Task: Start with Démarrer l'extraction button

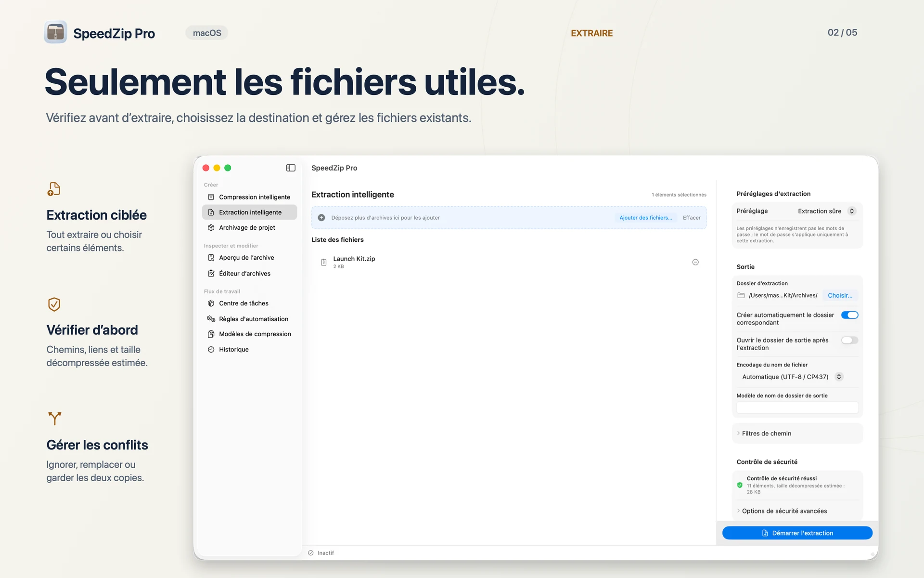Action: point(797,533)
